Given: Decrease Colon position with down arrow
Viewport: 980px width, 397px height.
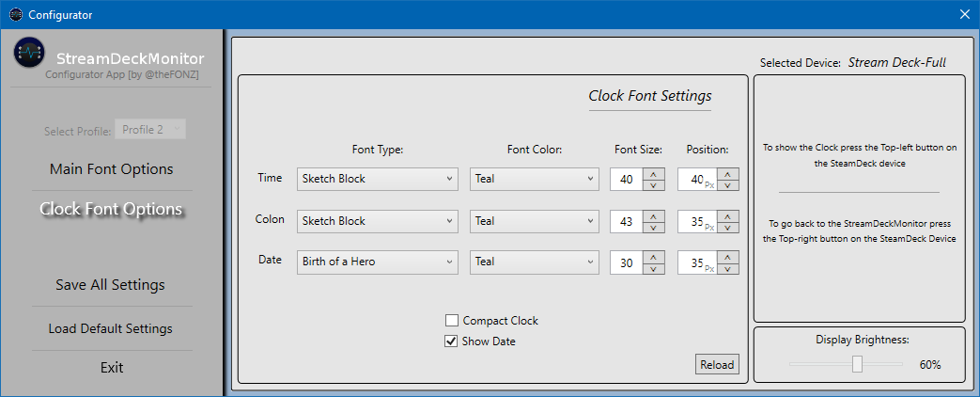Looking at the screenshot, I should [728, 227].
